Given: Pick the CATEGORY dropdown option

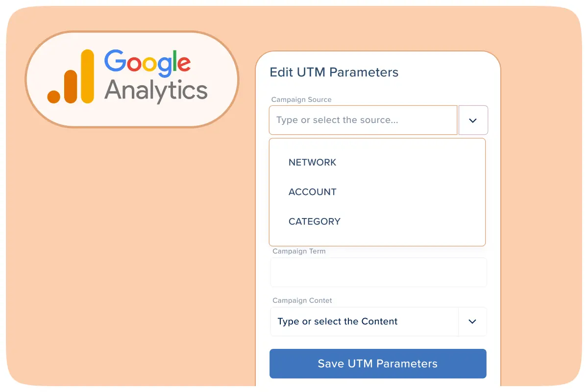Looking at the screenshot, I should coord(315,221).
